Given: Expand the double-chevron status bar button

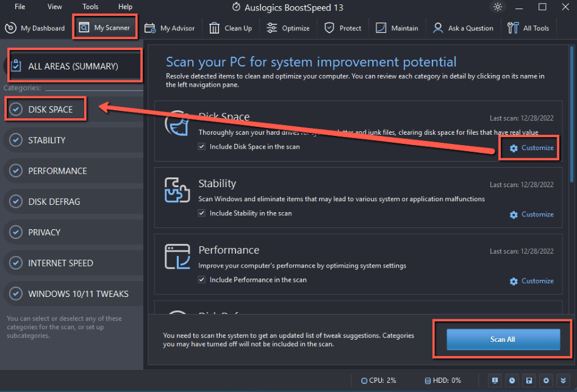Looking at the screenshot, I should tap(563, 380).
